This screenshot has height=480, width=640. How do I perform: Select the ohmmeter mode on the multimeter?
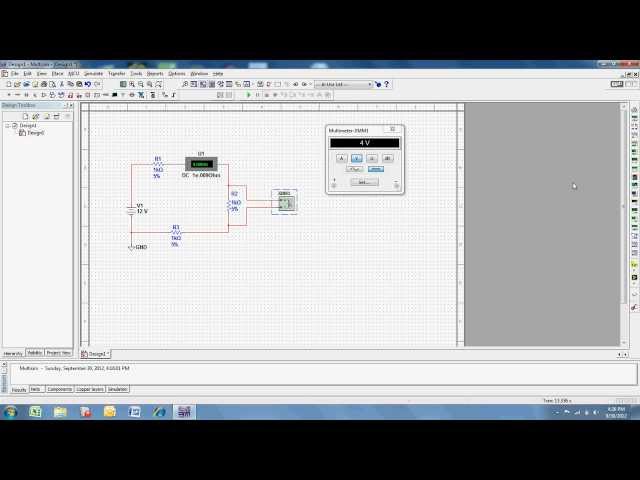(x=372, y=158)
